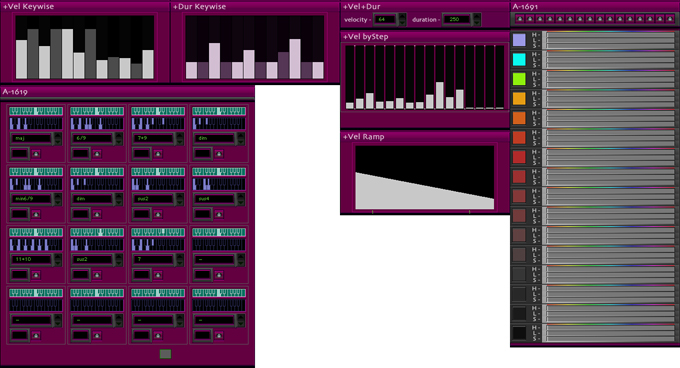The width and height of the screenshot is (680, 368).
Task: Step the velocity value spinner in +Vel+Dur
Action: [x=402, y=20]
